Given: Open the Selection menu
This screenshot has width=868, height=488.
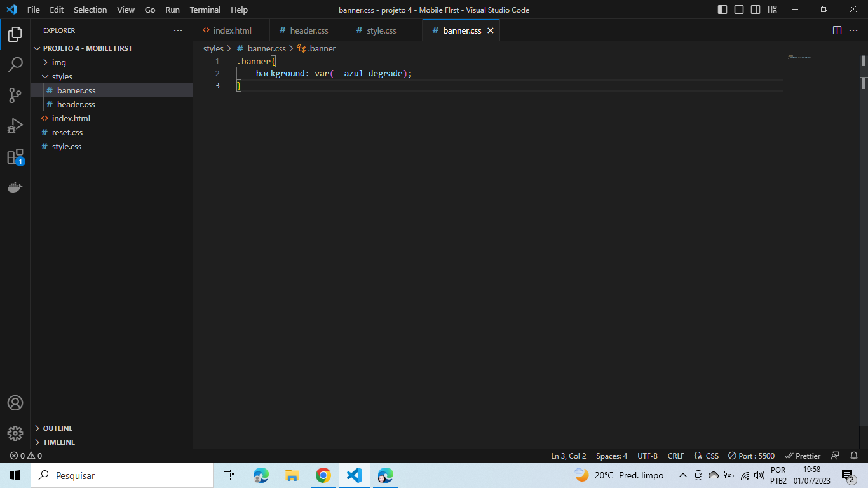Looking at the screenshot, I should [90, 10].
